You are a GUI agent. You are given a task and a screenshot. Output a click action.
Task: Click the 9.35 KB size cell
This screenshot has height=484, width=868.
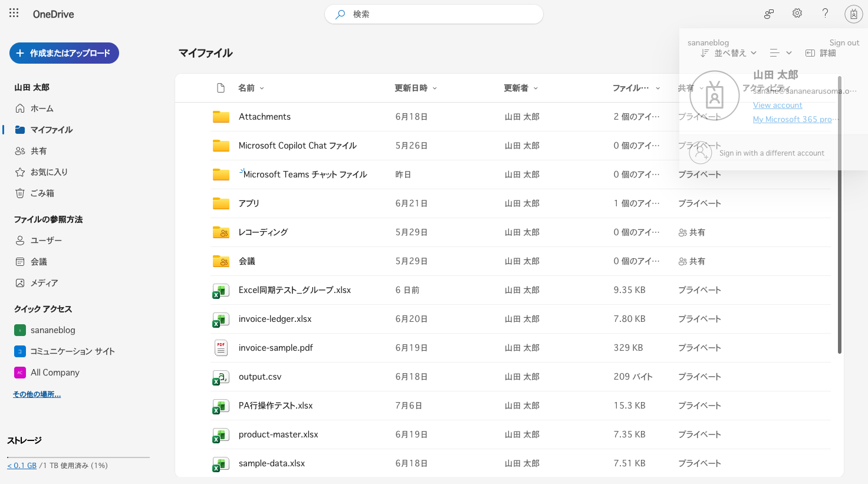pos(629,290)
